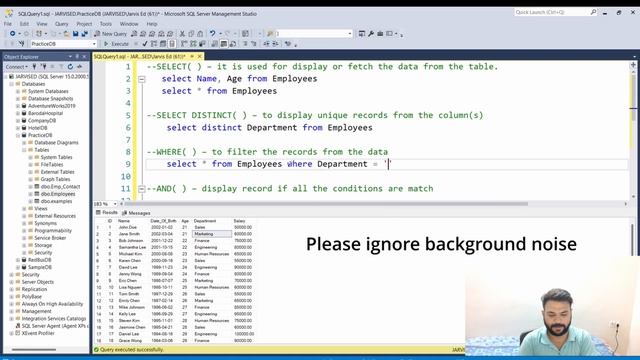This screenshot has width=640, height=360.
Task: Switch to the Messages tab
Action: click(136, 213)
